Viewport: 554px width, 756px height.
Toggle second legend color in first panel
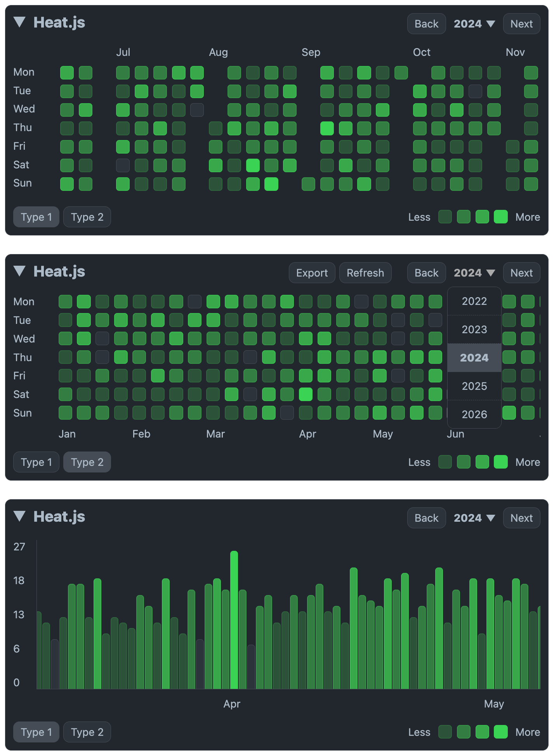[x=464, y=217]
